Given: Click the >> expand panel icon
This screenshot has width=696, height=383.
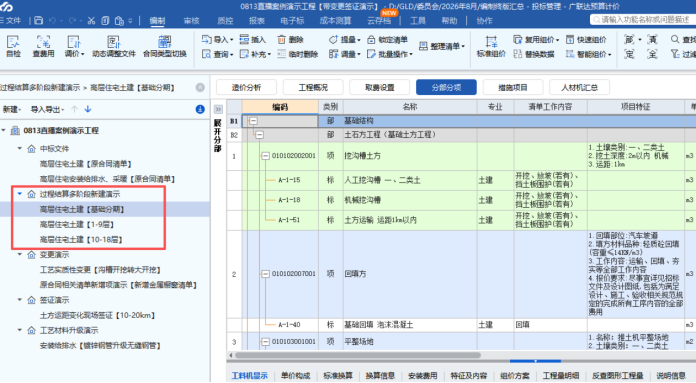Looking at the screenshot, I should coord(218,109).
